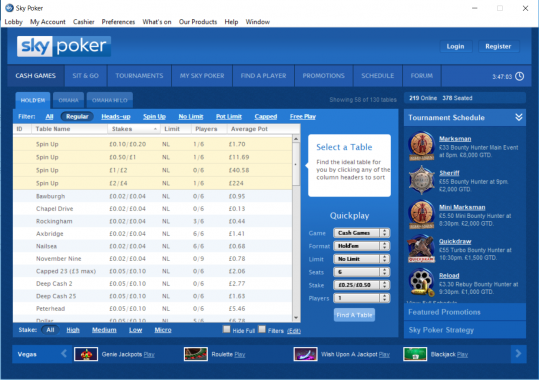
Task: Select the Regular filter pill
Action: pyautogui.click(x=77, y=117)
